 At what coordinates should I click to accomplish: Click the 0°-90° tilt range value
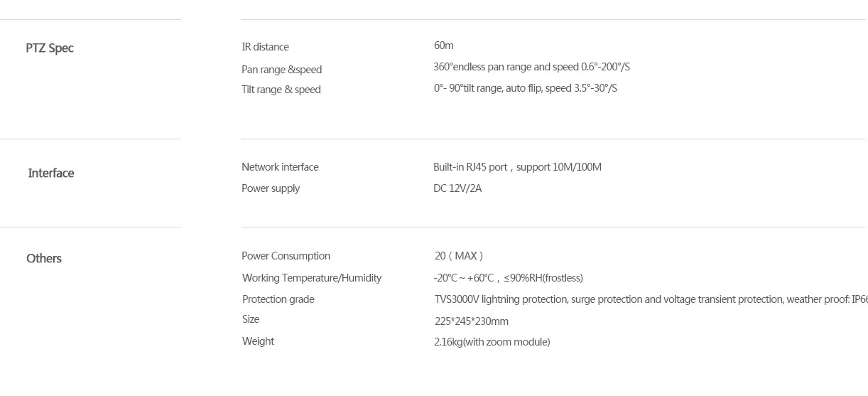(x=526, y=88)
